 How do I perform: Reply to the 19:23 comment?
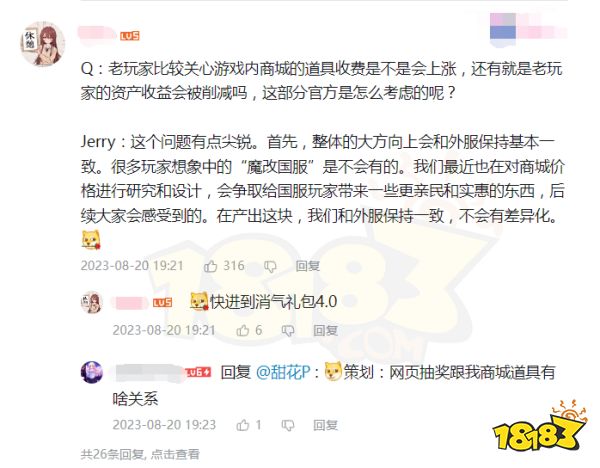325,425
